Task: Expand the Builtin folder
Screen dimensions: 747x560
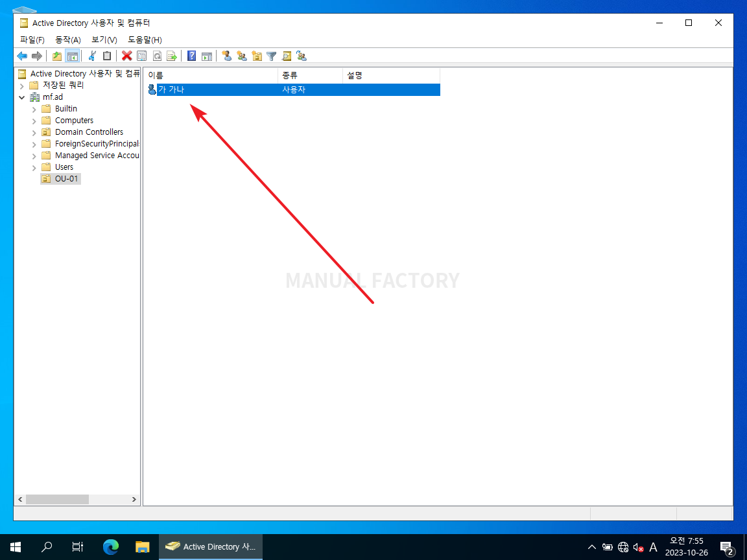Action: 34,109
